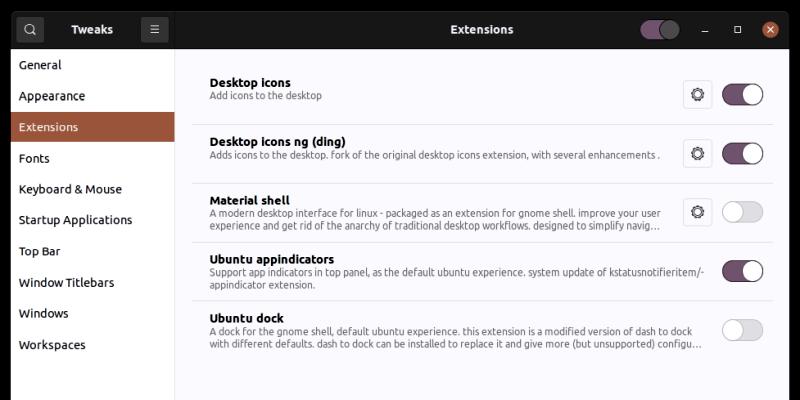Open settings gear for Desktop icons ng
Screen dimensions: 800x400
tap(697, 153)
